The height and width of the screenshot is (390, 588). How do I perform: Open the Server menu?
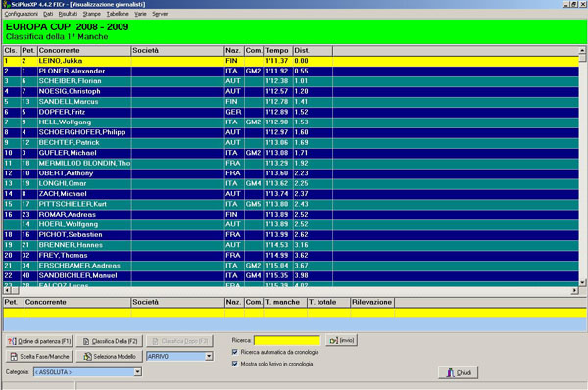(x=160, y=14)
